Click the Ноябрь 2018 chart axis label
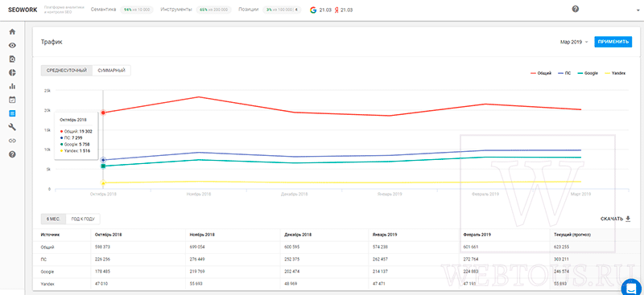Viewport: 644px width, 295px height. [199, 194]
